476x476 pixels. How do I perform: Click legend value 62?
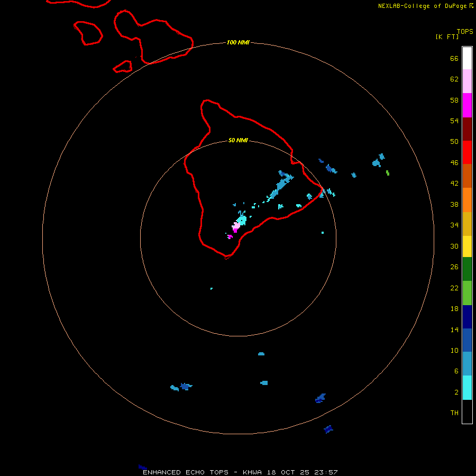pos(454,79)
